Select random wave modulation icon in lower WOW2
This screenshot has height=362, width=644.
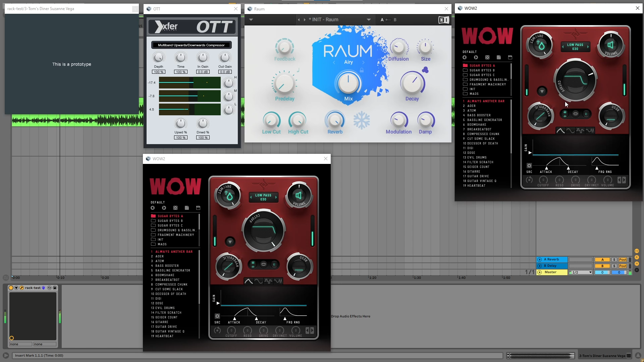tap(278, 281)
